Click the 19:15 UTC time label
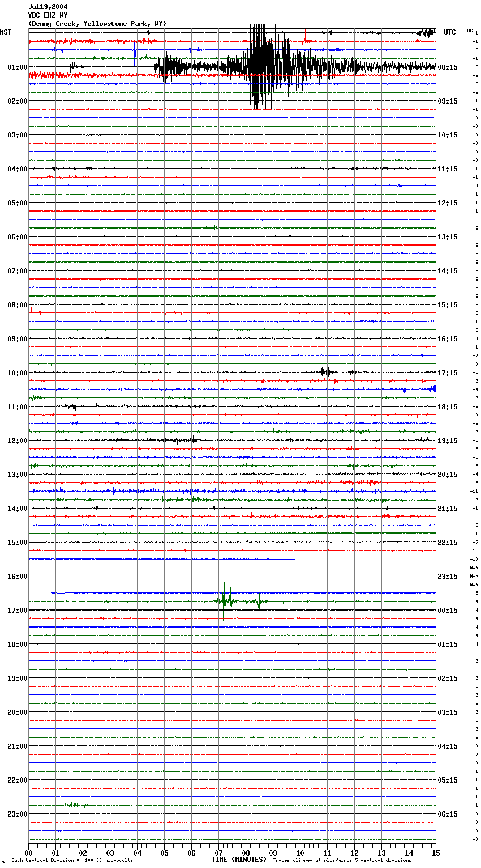This screenshot has height=868, width=481. coord(448,441)
